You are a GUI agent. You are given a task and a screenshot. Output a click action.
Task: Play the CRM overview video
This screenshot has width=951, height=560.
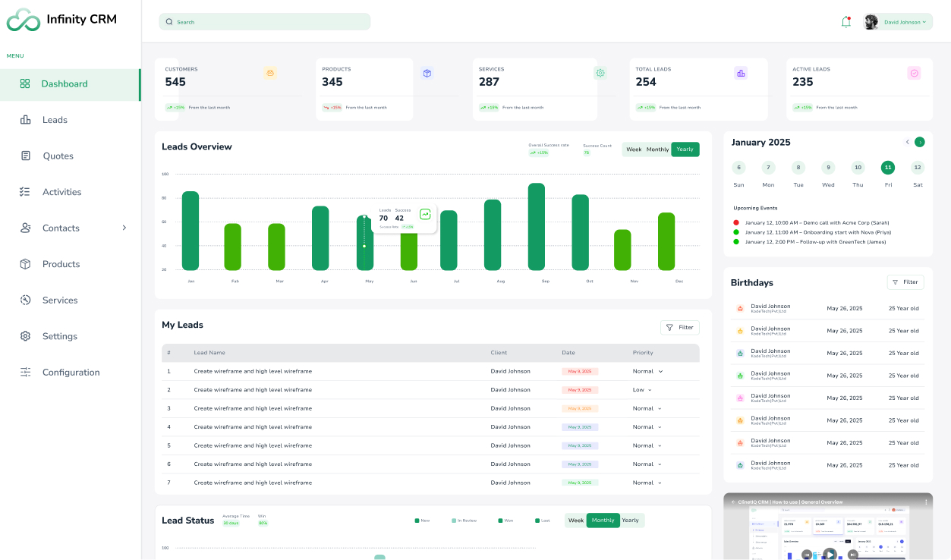tap(830, 555)
